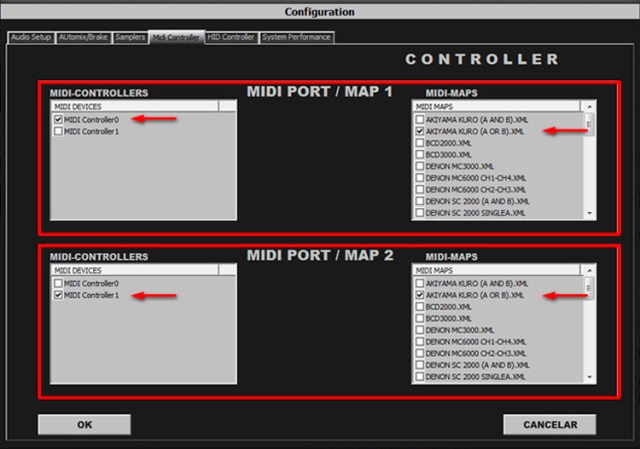
Task: Click the down scroll arrow of Map 1 MIDI maps
Action: (x=590, y=213)
